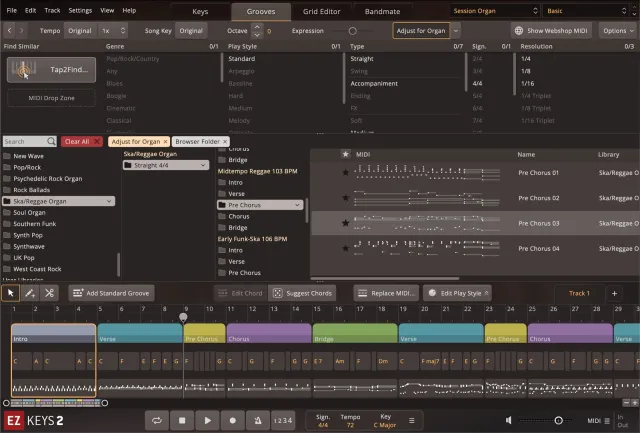The width and height of the screenshot is (640, 433).
Task: Click Show Webshop MIDI button
Action: pyautogui.click(x=551, y=31)
